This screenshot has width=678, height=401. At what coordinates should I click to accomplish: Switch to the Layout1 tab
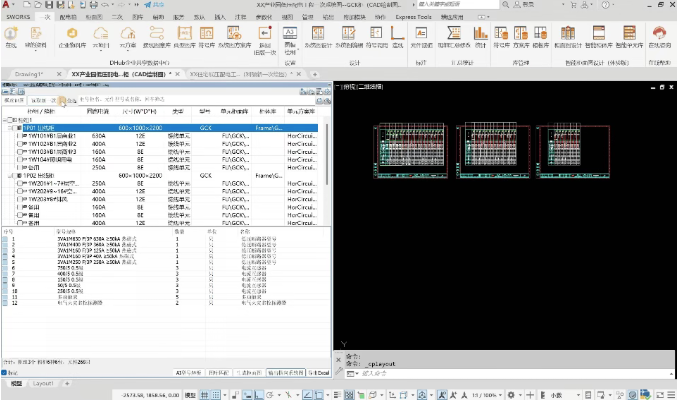tap(43, 383)
